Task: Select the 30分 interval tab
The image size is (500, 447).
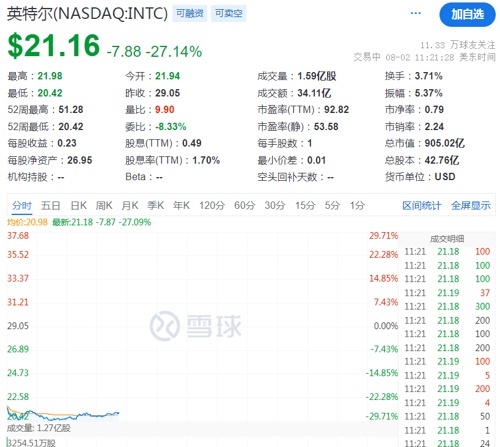Action: pos(275,206)
